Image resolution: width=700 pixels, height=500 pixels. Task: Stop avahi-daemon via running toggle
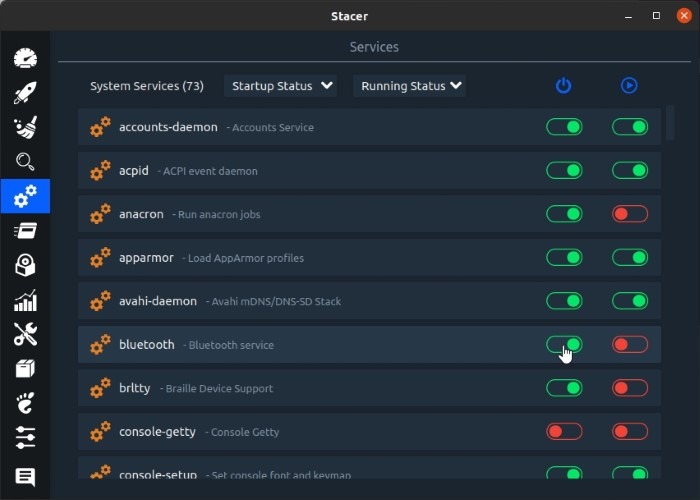click(630, 301)
